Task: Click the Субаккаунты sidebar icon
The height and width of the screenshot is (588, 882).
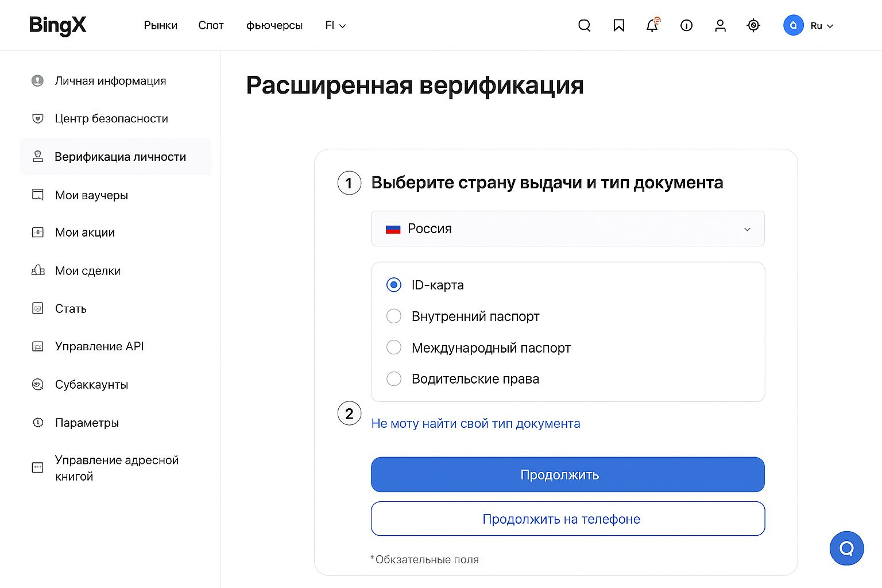Action: tap(37, 385)
